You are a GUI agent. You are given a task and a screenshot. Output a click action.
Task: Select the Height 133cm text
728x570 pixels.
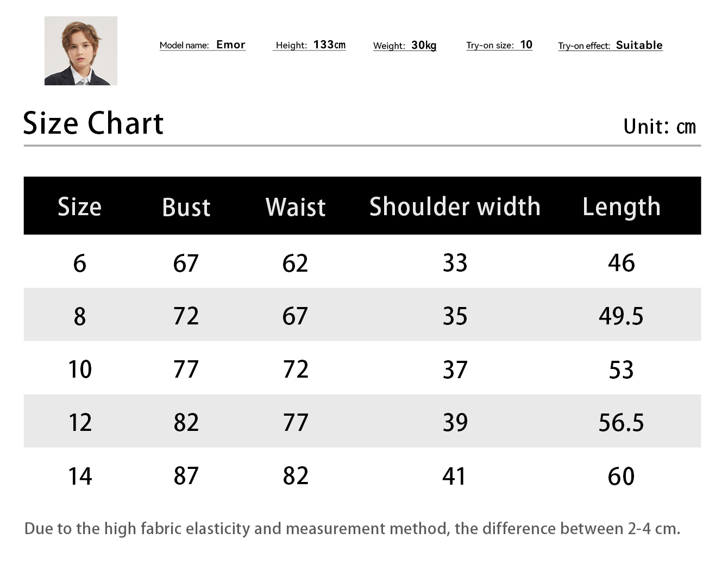tap(310, 45)
